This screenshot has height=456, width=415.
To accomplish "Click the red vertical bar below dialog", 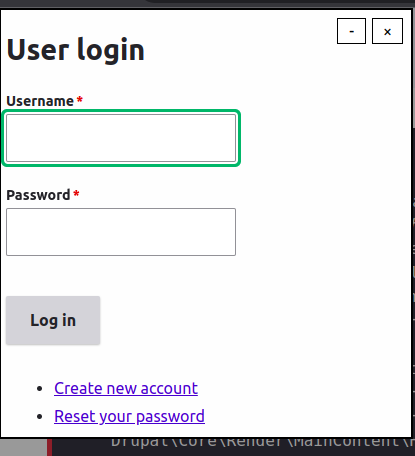I will pyautogui.click(x=50, y=447).
